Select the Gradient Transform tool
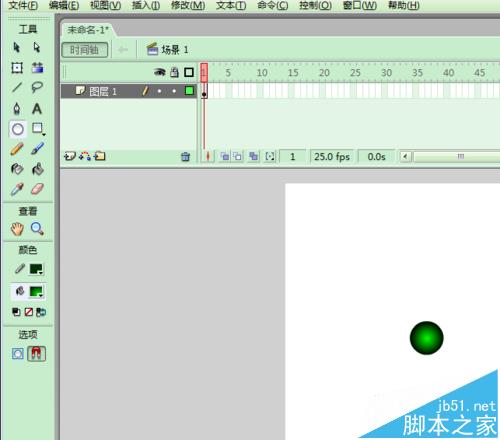The width and height of the screenshot is (500, 440). pos(37,68)
